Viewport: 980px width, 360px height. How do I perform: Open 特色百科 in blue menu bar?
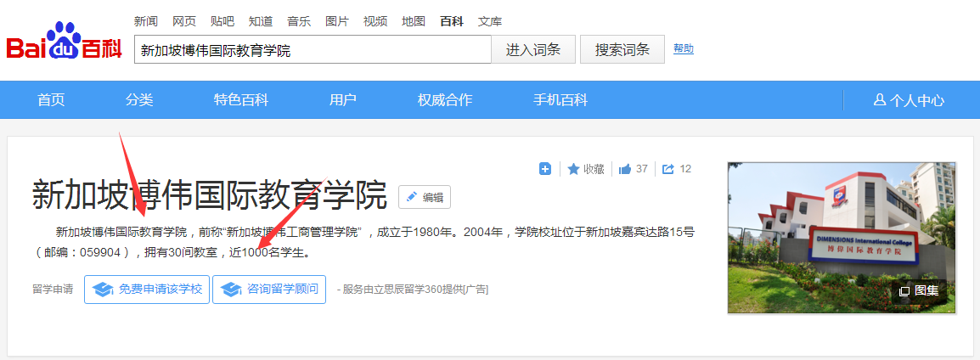241,100
